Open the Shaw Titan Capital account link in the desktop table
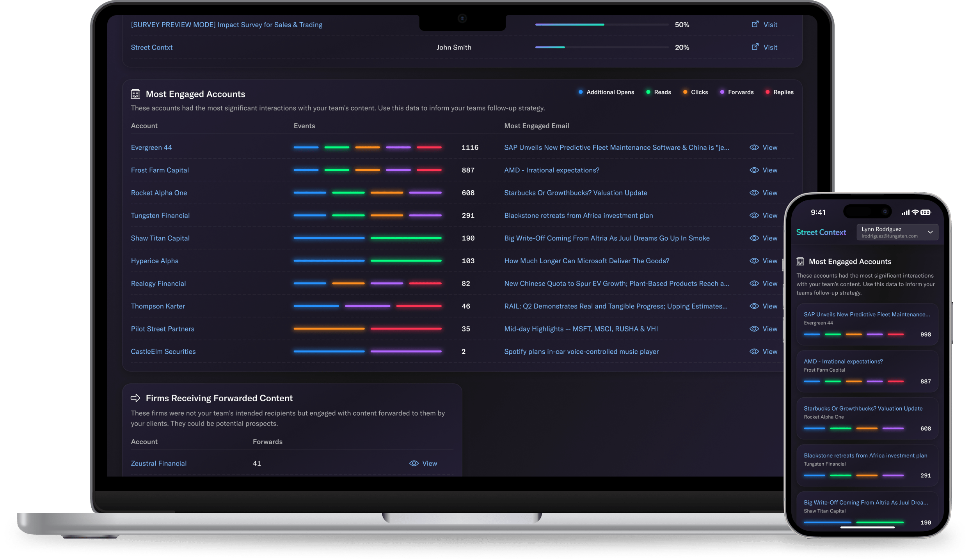 [160, 238]
